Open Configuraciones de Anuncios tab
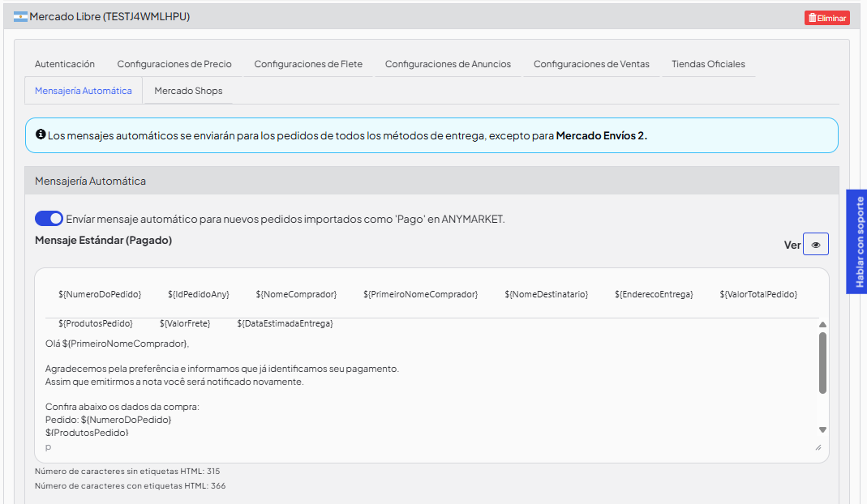This screenshot has height=504, width=867. pyautogui.click(x=448, y=64)
